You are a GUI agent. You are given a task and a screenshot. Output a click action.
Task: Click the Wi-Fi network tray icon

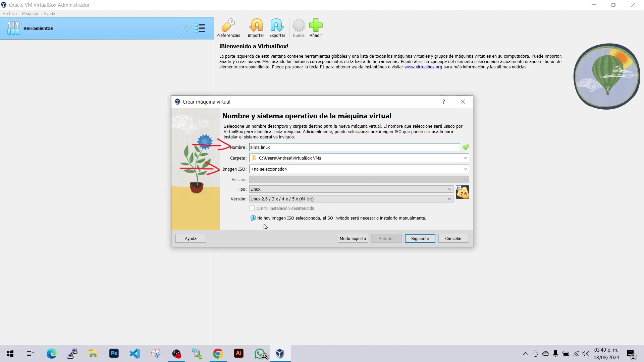(x=576, y=354)
